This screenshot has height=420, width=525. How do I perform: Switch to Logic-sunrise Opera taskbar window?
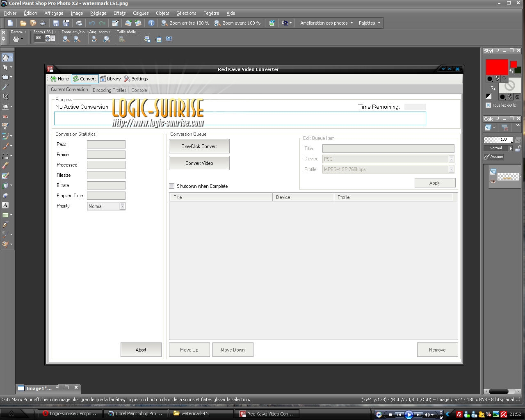(70, 413)
